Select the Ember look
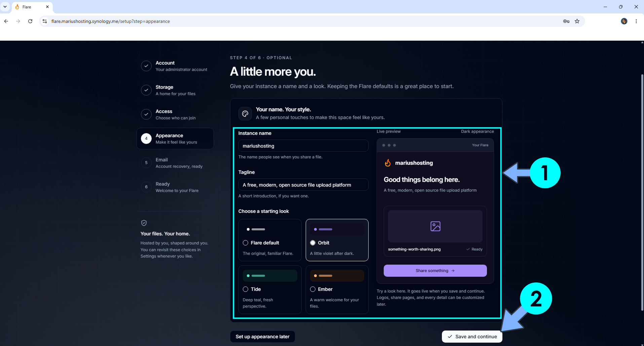Screen dimensions: 644x346 337,290
